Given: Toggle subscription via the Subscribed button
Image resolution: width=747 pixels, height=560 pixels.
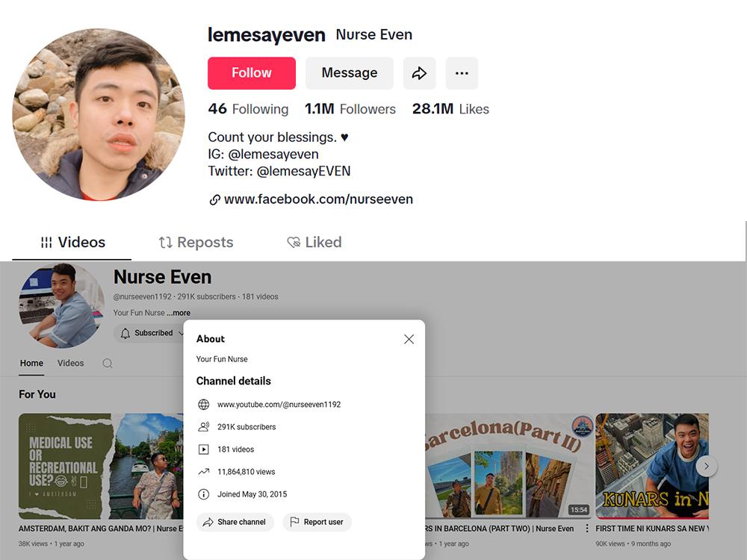Looking at the screenshot, I should click(x=153, y=333).
